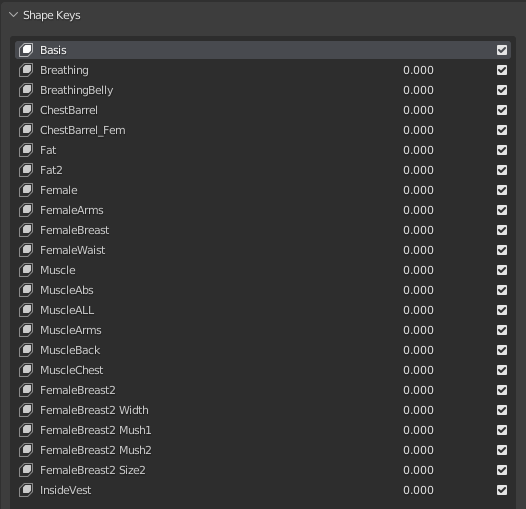526x509 pixels.
Task: Click the FemaleBreast shape key icon
Action: pos(26,230)
